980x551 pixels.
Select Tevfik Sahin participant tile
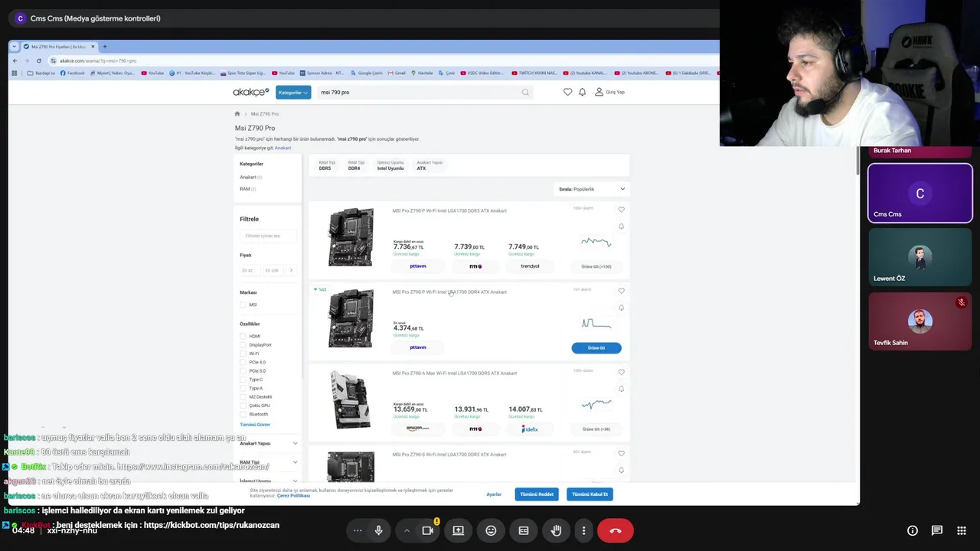[920, 321]
